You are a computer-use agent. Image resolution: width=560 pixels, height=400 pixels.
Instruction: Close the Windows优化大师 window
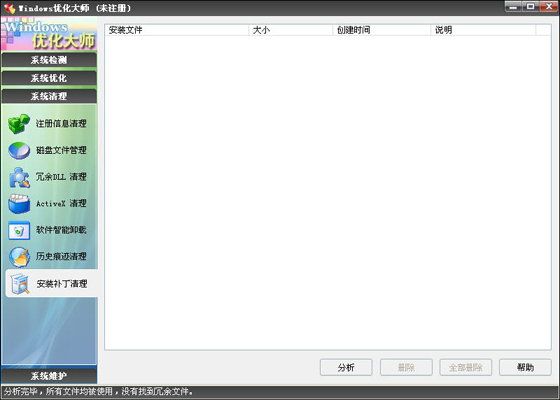pyautogui.click(x=549, y=6)
